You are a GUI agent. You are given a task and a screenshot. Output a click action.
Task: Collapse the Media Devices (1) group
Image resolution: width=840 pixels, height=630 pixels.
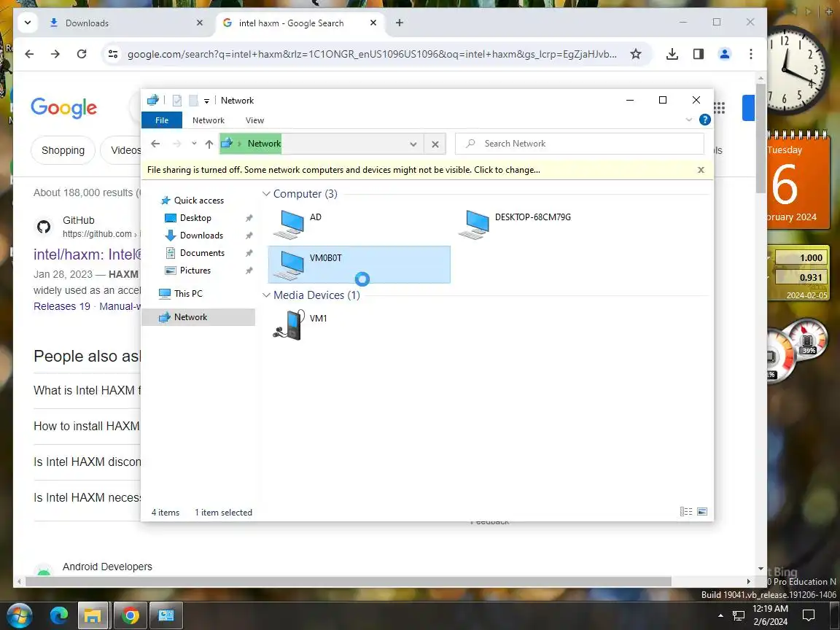tap(266, 295)
